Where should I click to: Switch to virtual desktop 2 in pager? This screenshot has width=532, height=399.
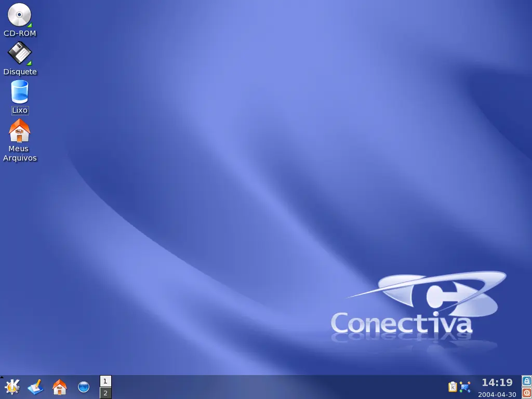tap(105, 393)
